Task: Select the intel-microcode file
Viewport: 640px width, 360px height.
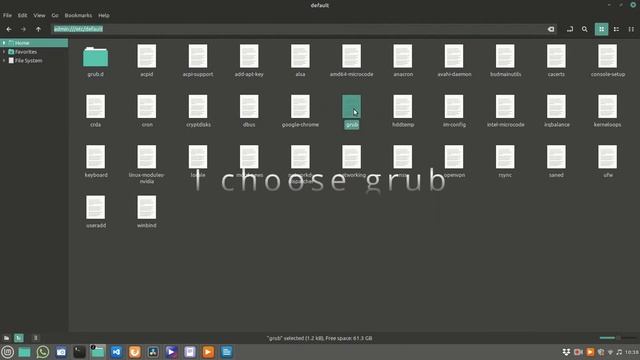Action: tap(505, 111)
